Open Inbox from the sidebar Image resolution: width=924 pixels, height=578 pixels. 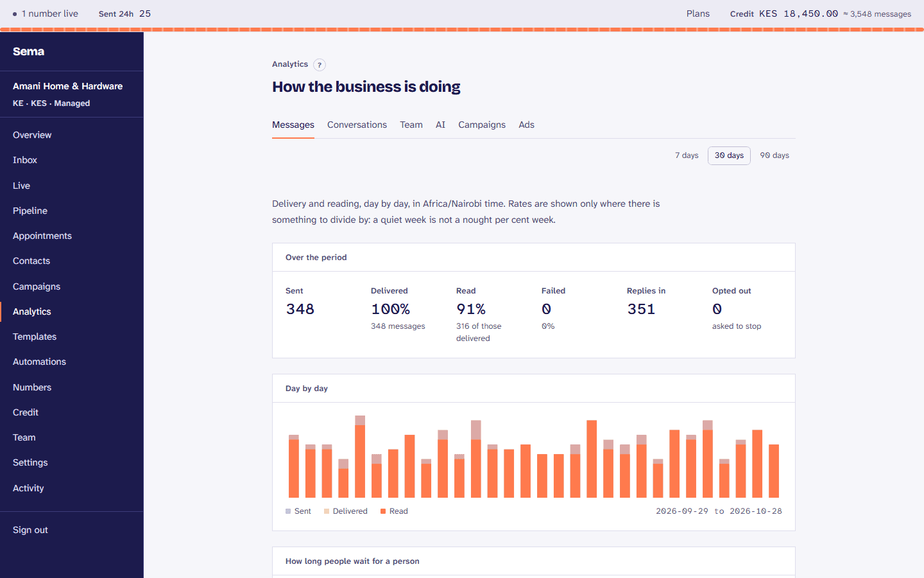[72, 160]
